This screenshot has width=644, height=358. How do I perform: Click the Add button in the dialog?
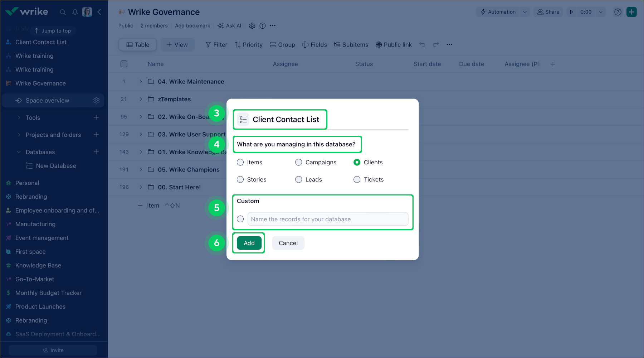click(x=249, y=243)
